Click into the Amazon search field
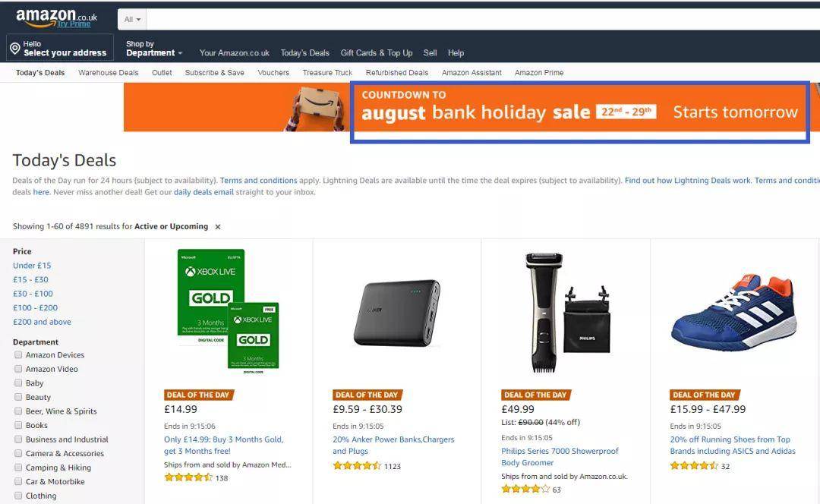The height and width of the screenshot is (504, 820). point(483,19)
